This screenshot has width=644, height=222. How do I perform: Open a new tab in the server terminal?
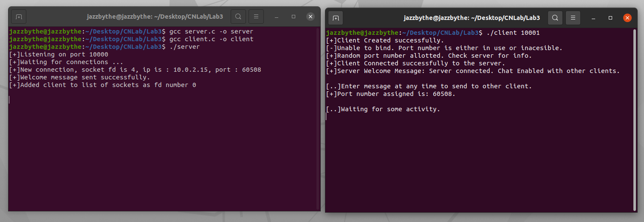19,17
